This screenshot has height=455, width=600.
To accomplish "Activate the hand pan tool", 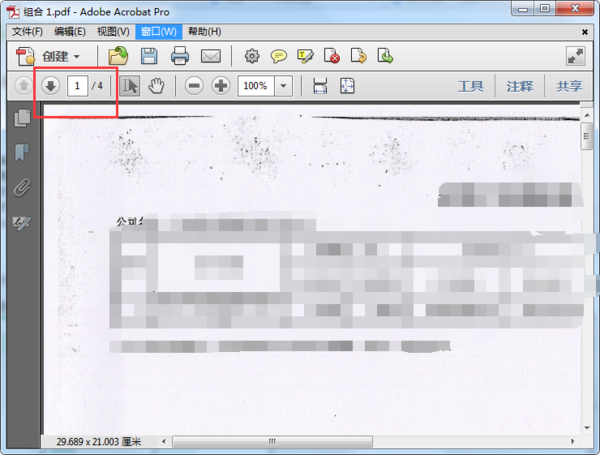I will point(156,86).
